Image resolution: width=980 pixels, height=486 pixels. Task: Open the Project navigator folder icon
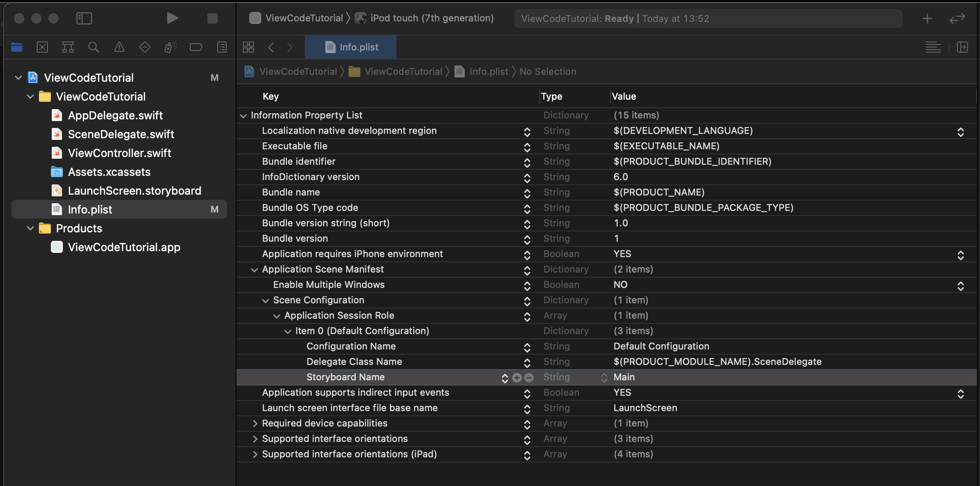(x=17, y=47)
